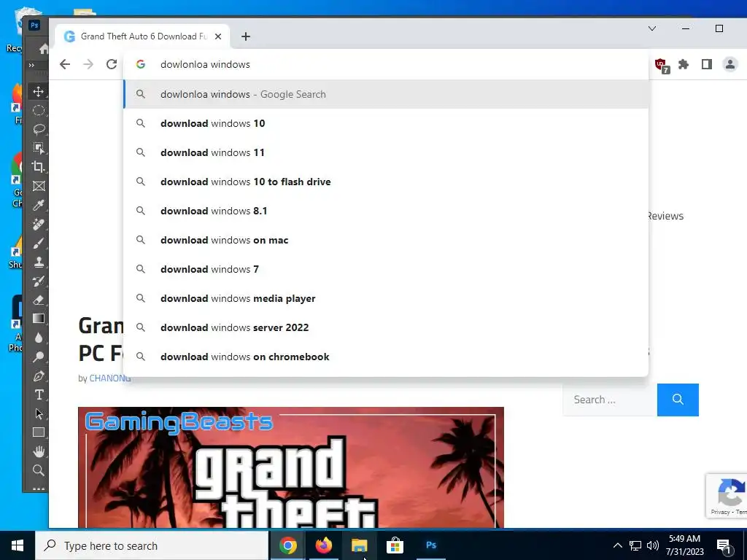
Task: Select the Hand tool
Action: [39, 451]
